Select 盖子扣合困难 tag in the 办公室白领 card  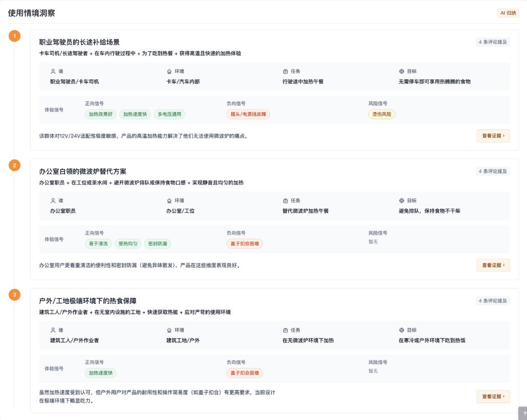(x=245, y=244)
